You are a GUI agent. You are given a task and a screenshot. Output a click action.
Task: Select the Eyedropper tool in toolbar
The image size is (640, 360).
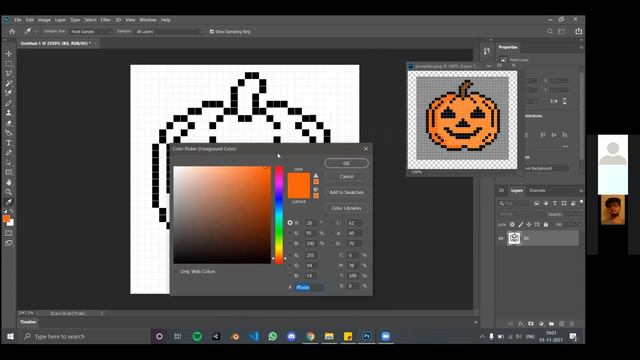[x=9, y=202]
